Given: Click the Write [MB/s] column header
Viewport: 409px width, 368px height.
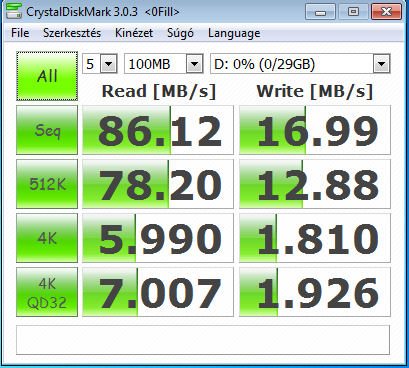Looking at the screenshot, I should [x=314, y=91].
